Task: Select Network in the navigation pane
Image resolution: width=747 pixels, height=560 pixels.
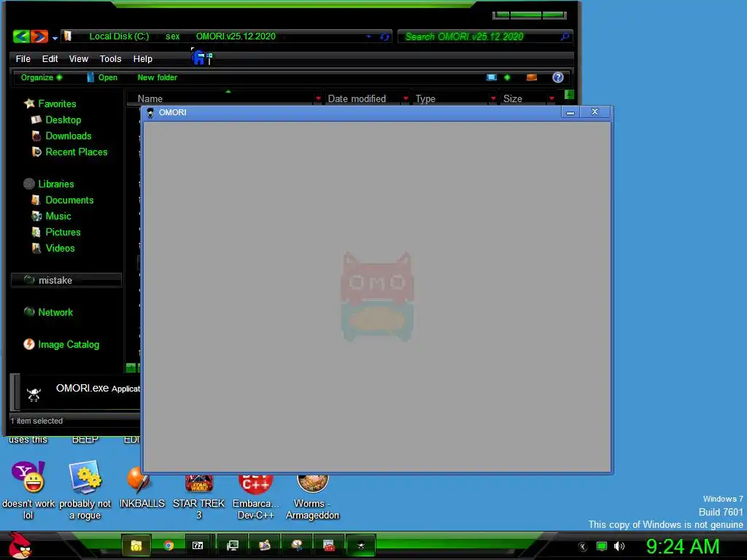Action: (48, 312)
